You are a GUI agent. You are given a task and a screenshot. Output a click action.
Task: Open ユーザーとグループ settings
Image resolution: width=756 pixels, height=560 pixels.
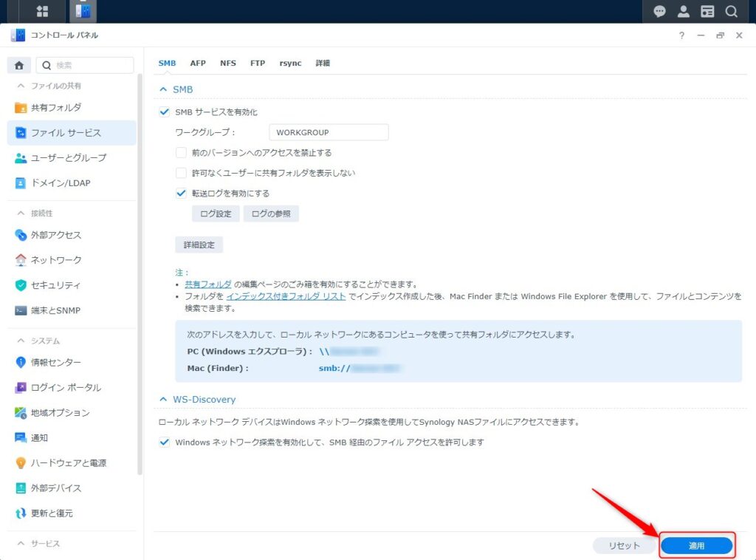(x=72, y=157)
